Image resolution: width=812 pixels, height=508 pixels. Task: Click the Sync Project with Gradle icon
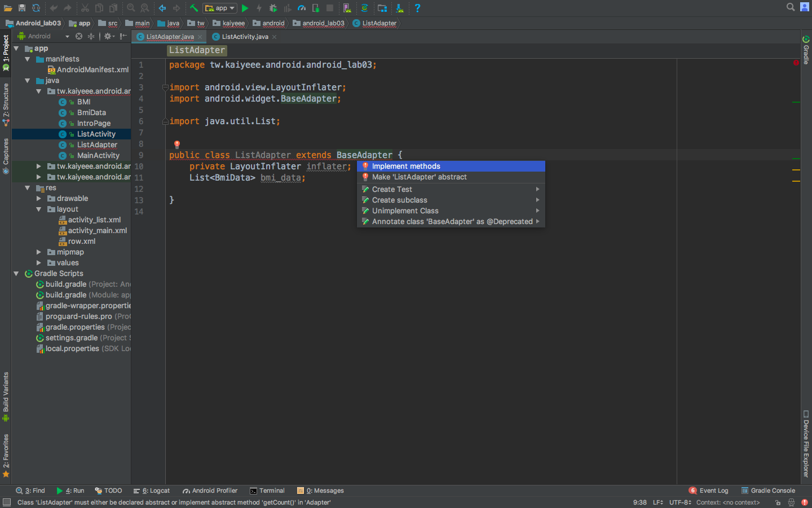pyautogui.click(x=365, y=8)
